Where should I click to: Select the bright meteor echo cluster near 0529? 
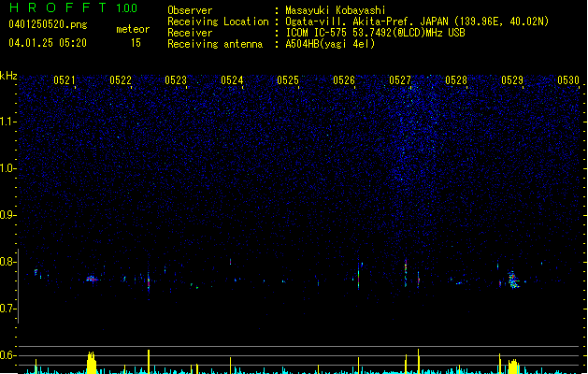pyautogui.click(x=513, y=280)
